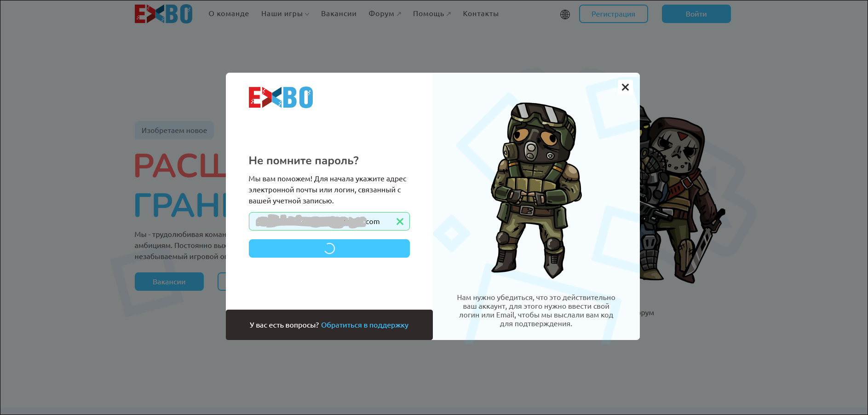Click the soldier character illustration in dialog
Viewport: 868px width, 415px height.
click(x=536, y=190)
